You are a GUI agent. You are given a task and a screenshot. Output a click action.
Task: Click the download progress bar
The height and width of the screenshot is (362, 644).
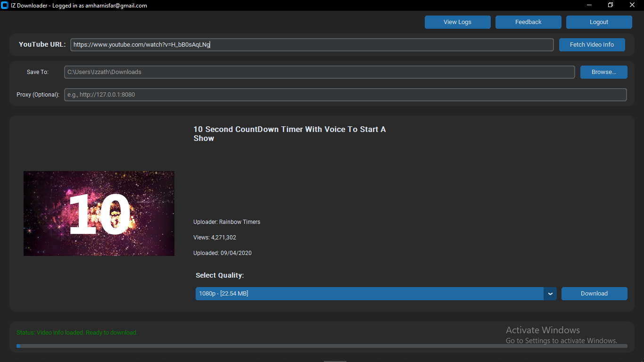[322, 346]
